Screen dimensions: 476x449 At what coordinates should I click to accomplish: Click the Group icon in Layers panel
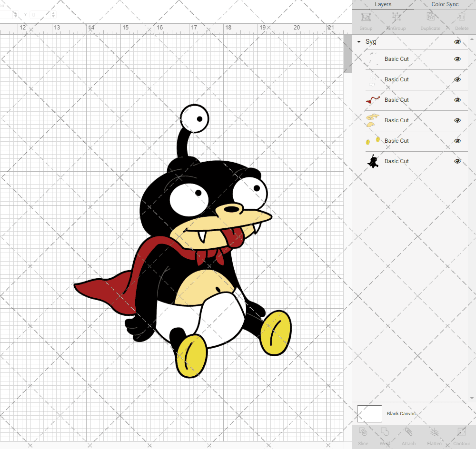(x=366, y=17)
